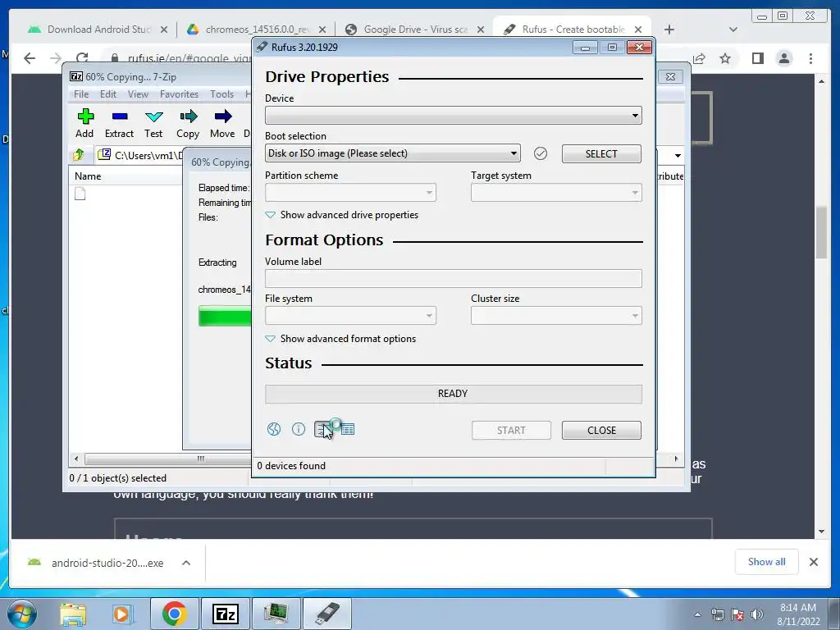Open Partition scheme dropdown

click(x=350, y=192)
